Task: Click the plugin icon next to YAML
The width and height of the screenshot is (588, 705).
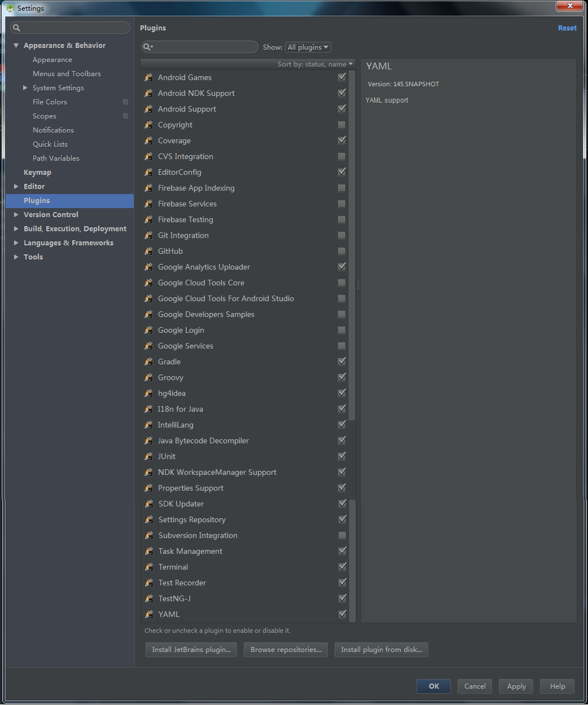Action: coord(149,614)
